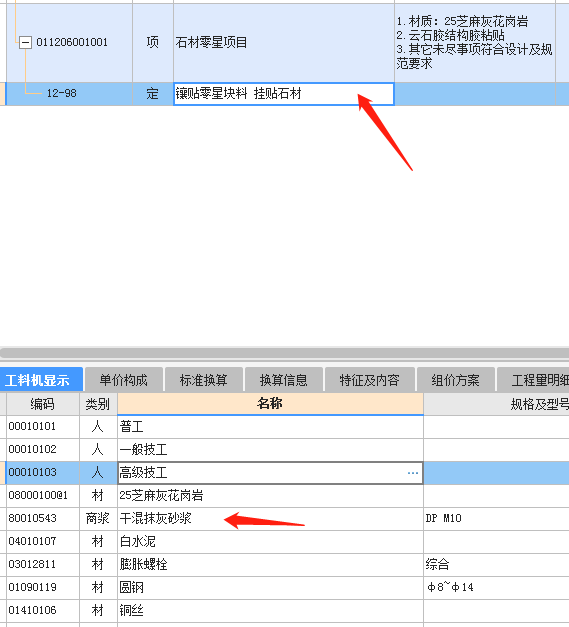The height and width of the screenshot is (627, 569).
Task: Select the 铜丝 material name
Action: pyautogui.click(x=270, y=611)
